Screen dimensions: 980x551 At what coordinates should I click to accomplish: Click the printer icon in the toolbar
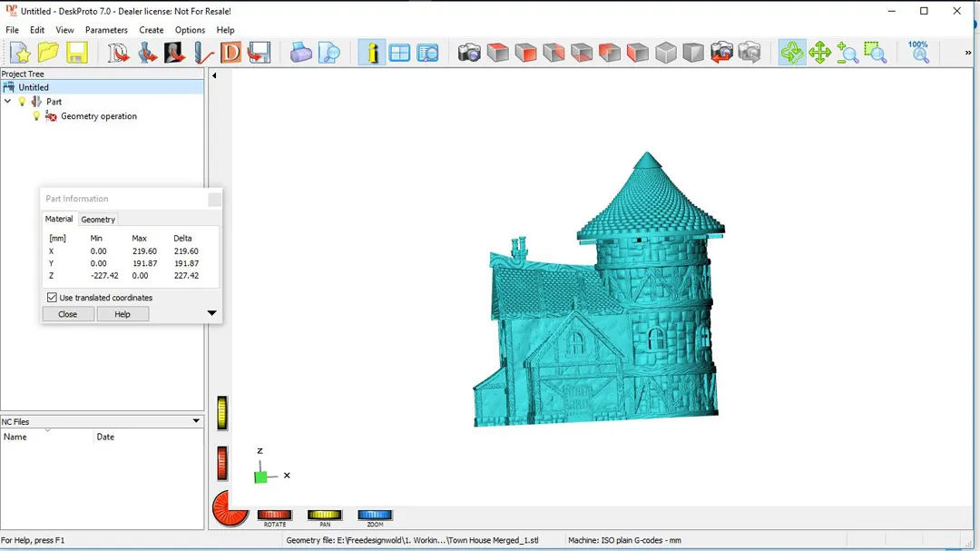(300, 53)
